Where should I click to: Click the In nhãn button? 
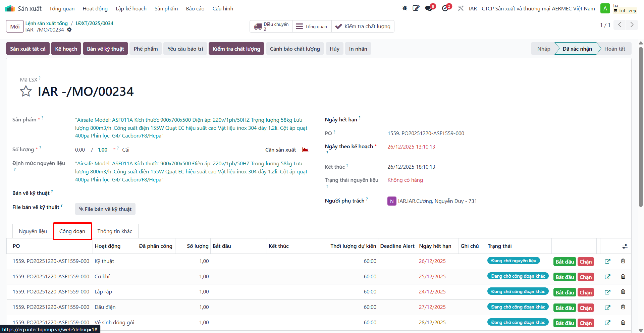click(x=358, y=49)
